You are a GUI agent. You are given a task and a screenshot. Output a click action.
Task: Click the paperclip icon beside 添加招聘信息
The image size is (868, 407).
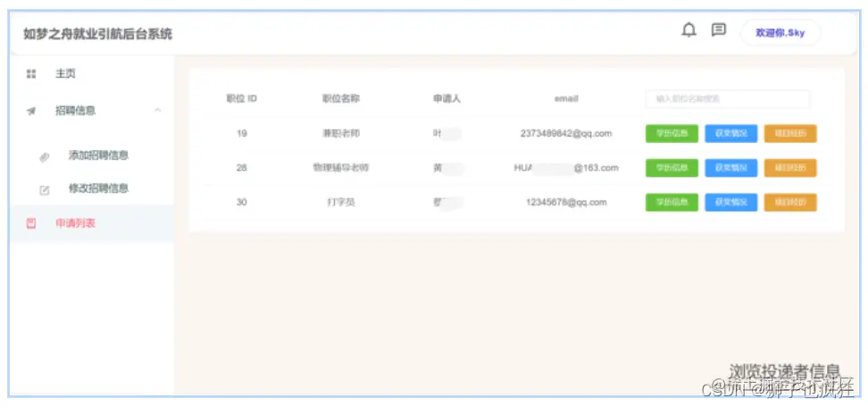[x=45, y=157]
